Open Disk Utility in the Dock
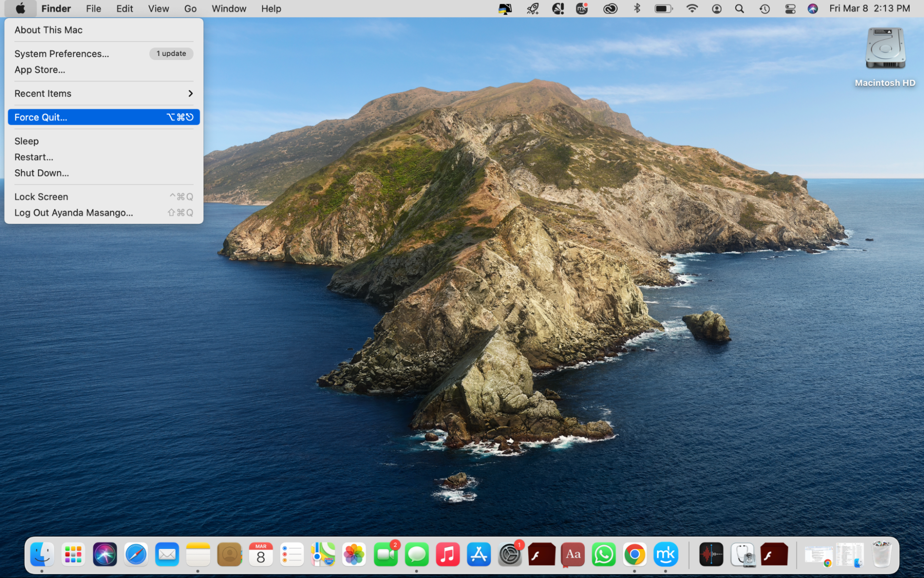924x578 pixels. tap(743, 554)
